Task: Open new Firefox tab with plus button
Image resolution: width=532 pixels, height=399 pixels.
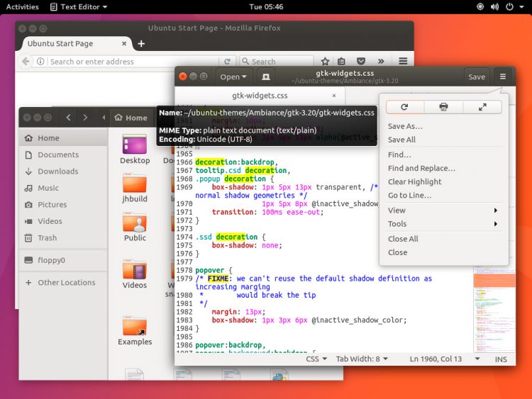Action: point(141,43)
